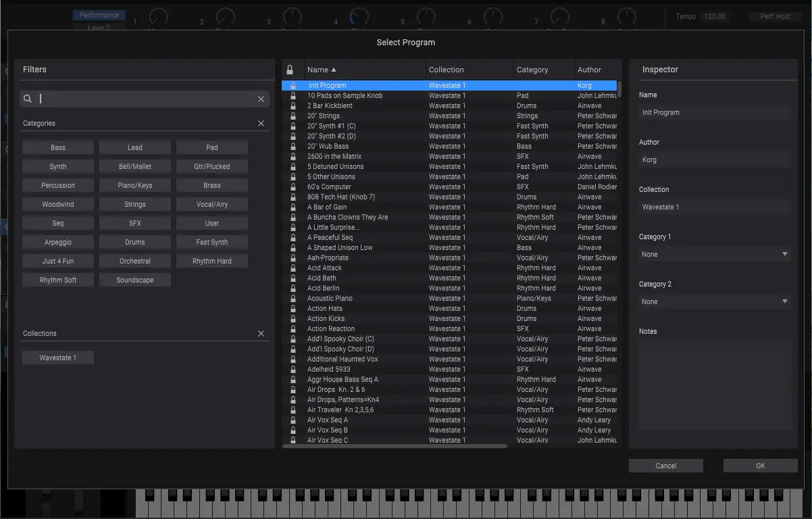Toggle the Percussion category filter
The image size is (812, 519).
pyautogui.click(x=58, y=185)
